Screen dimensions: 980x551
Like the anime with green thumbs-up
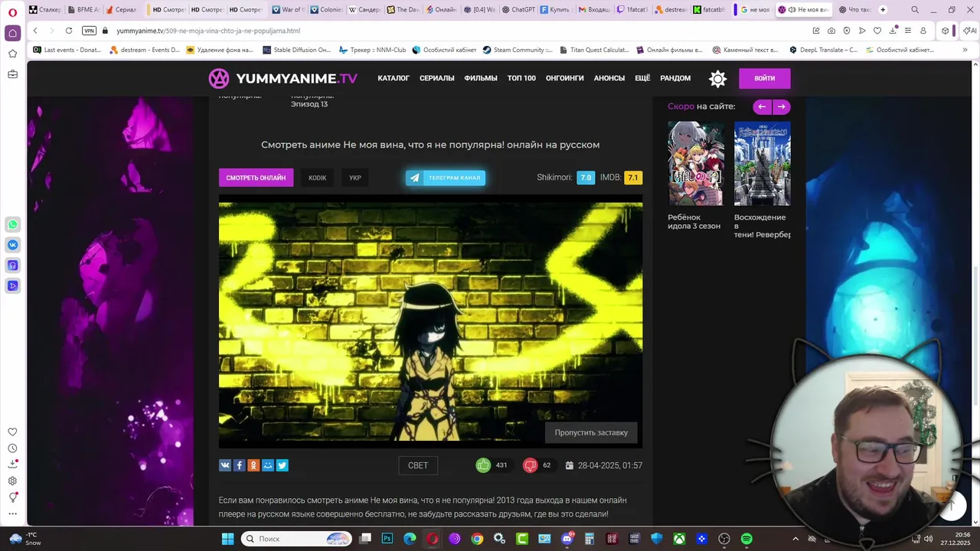pyautogui.click(x=483, y=465)
